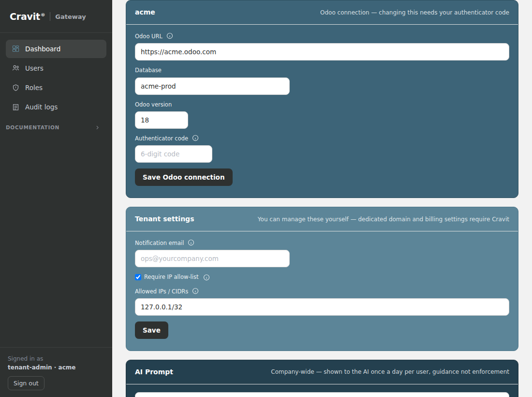
Task: Click the DOCUMENTATION section heading
Action: (x=32, y=127)
